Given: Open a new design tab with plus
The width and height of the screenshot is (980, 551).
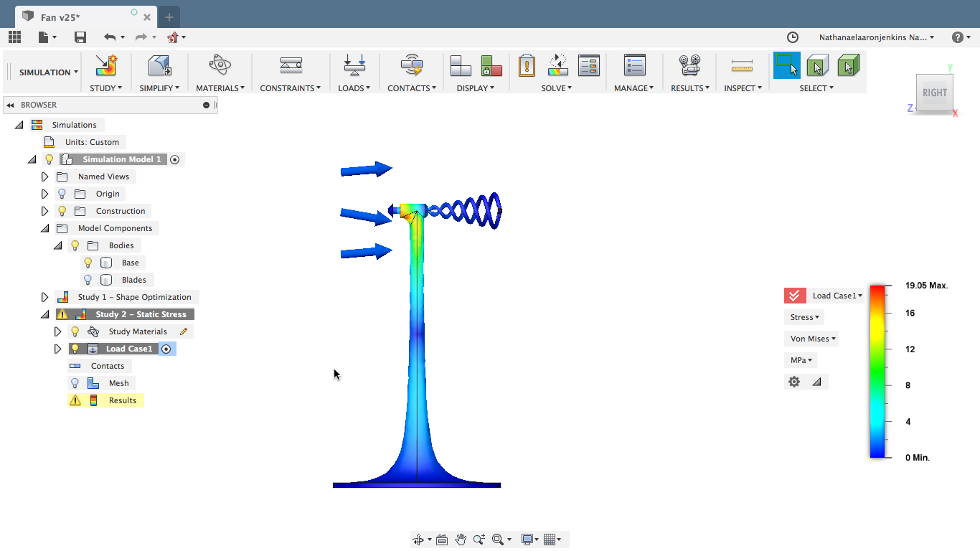Looking at the screenshot, I should pos(169,17).
